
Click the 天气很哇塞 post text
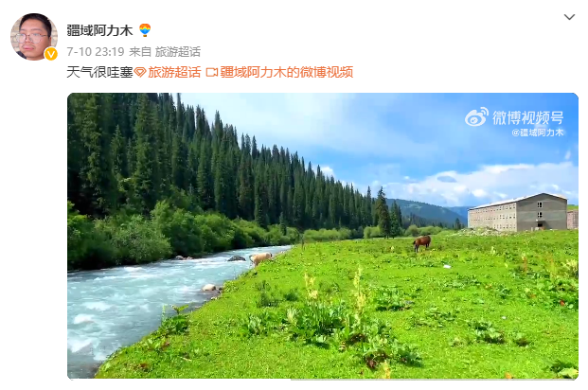99,72
